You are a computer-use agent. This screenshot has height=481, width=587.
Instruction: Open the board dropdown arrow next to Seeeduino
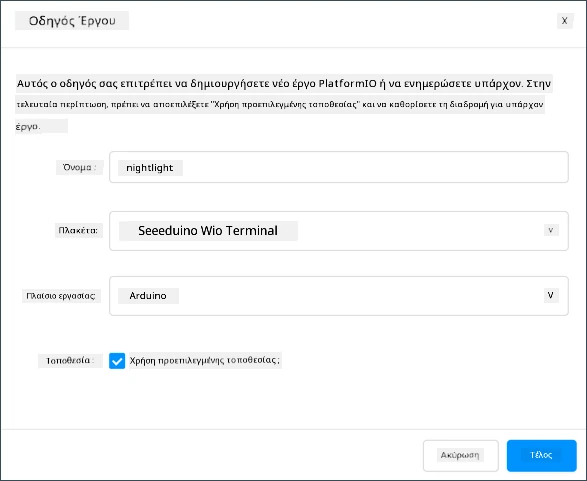click(551, 230)
